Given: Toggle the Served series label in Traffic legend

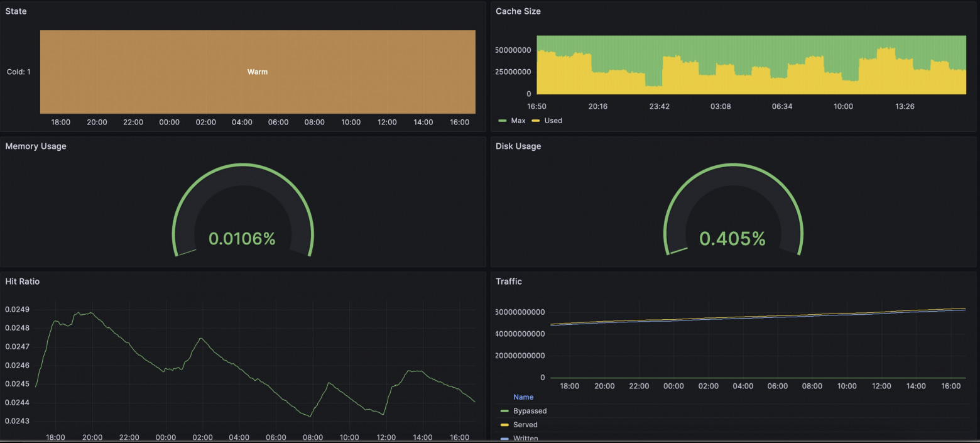Looking at the screenshot, I should 525,425.
